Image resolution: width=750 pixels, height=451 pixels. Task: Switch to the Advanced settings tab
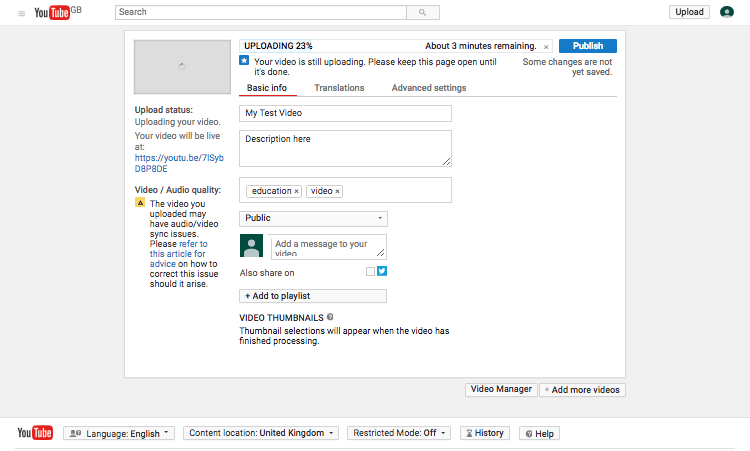tap(429, 88)
